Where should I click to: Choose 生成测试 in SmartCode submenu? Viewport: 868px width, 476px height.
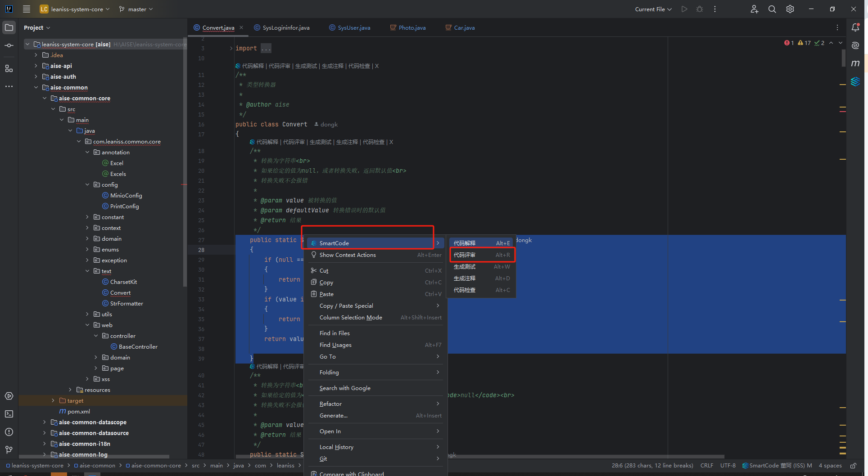482,266
